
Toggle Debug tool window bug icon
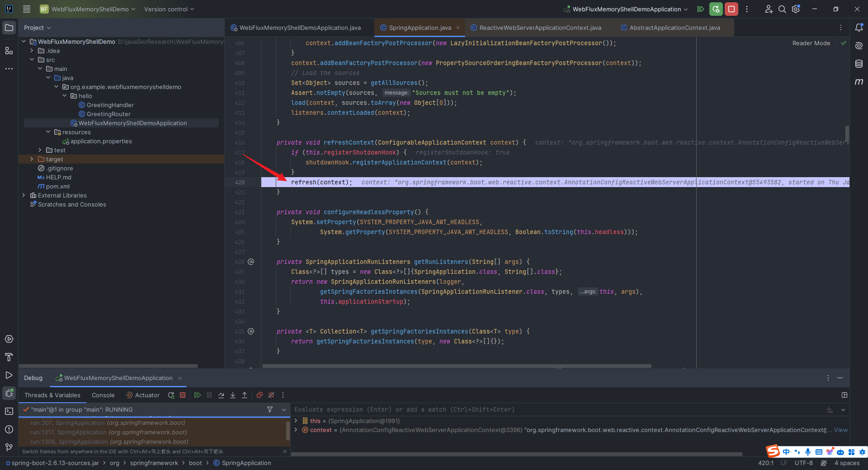point(9,393)
